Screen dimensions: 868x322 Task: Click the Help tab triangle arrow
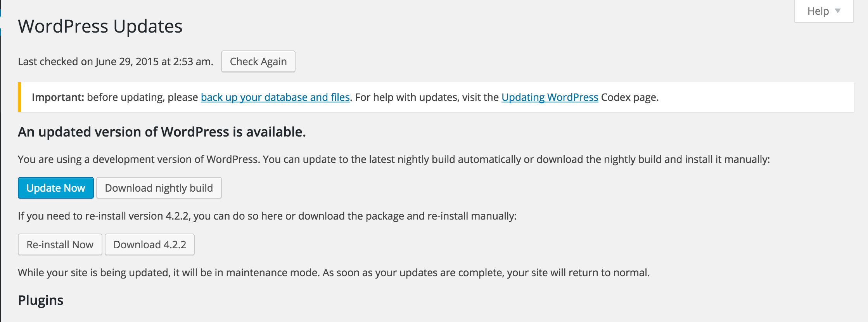point(838,11)
